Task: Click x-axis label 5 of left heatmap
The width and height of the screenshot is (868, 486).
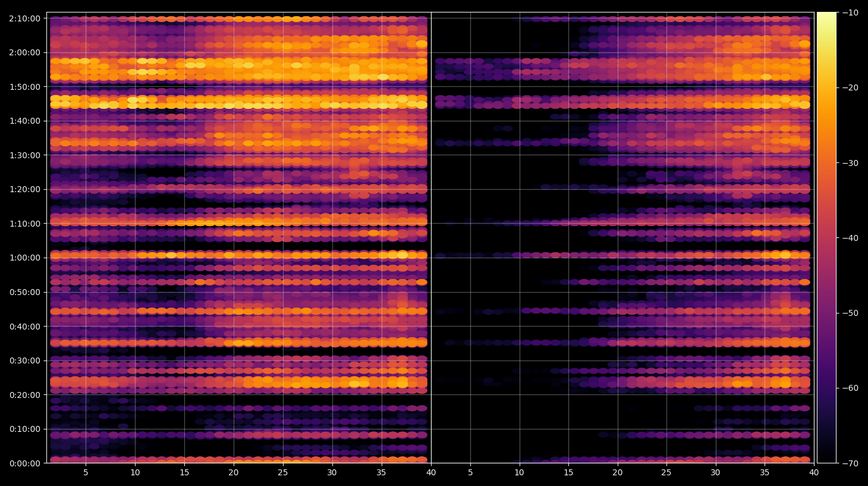Action: tap(86, 473)
